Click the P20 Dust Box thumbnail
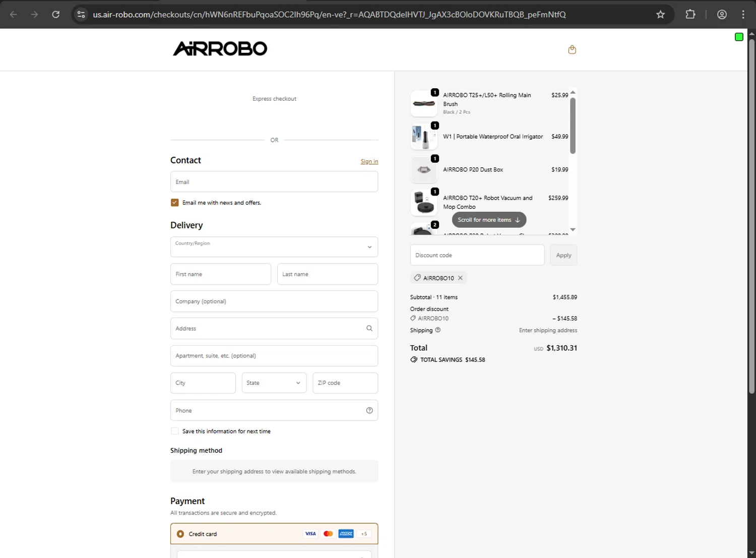 click(x=424, y=169)
